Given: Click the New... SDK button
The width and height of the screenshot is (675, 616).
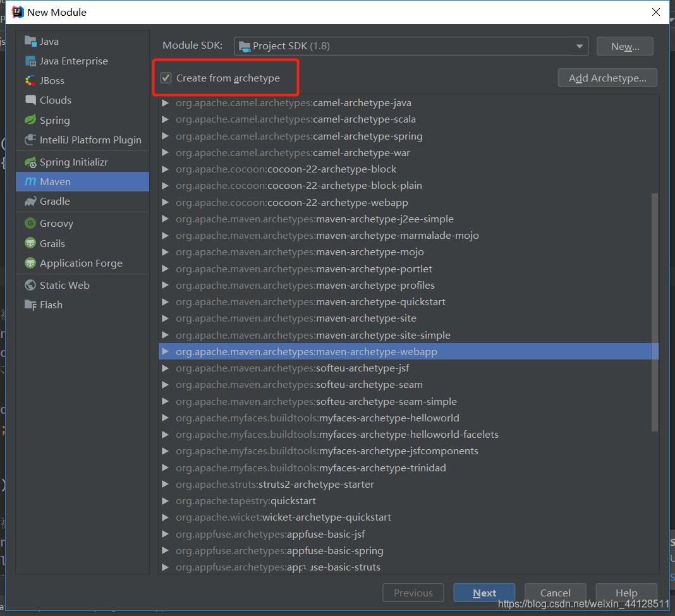Looking at the screenshot, I should (624, 46).
